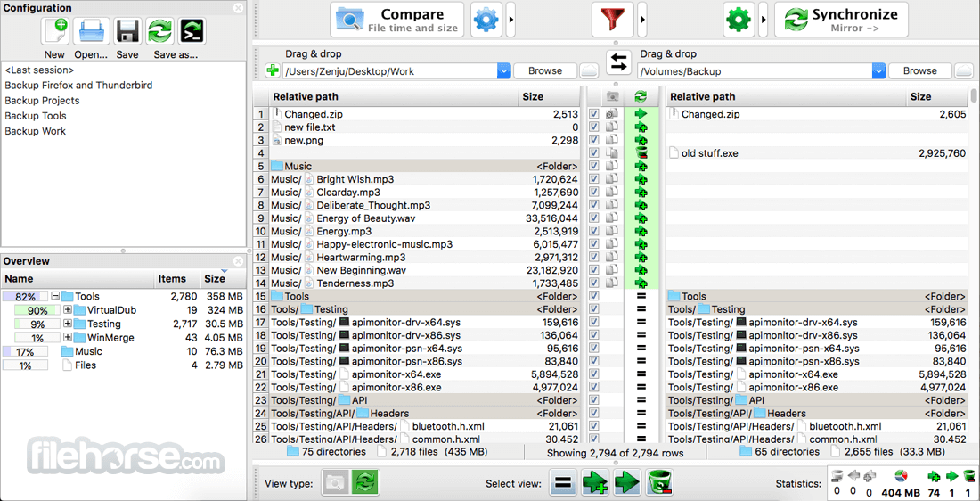Switch view type to sync action icon
980x501 pixels.
coord(364,483)
